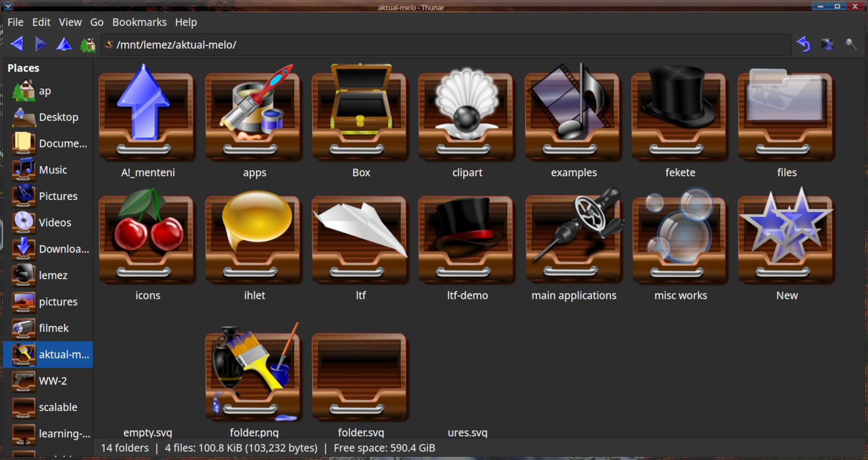The width and height of the screenshot is (868, 460).
Task: Select the Box folder icon
Action: 360,112
